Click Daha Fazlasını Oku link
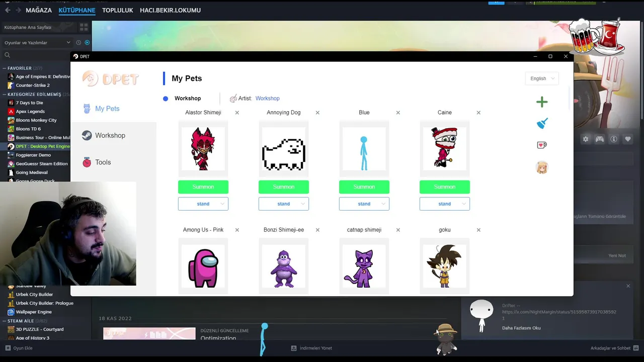 coord(521,328)
